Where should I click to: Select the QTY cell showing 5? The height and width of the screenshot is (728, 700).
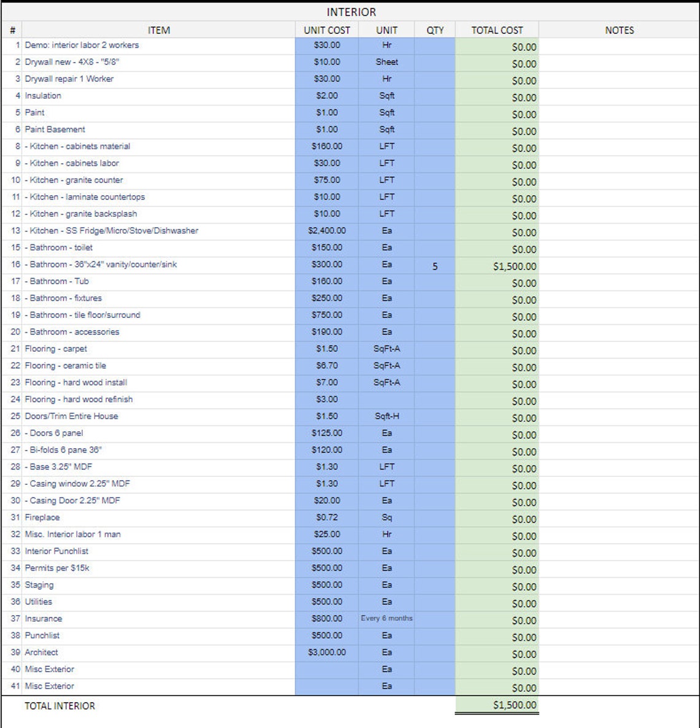(x=434, y=266)
